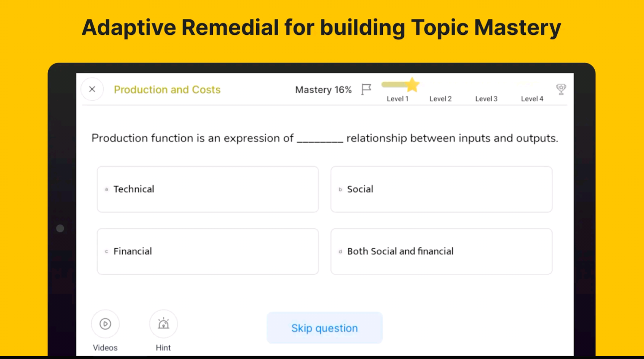Click the Mastery 16% indicator

[323, 90]
